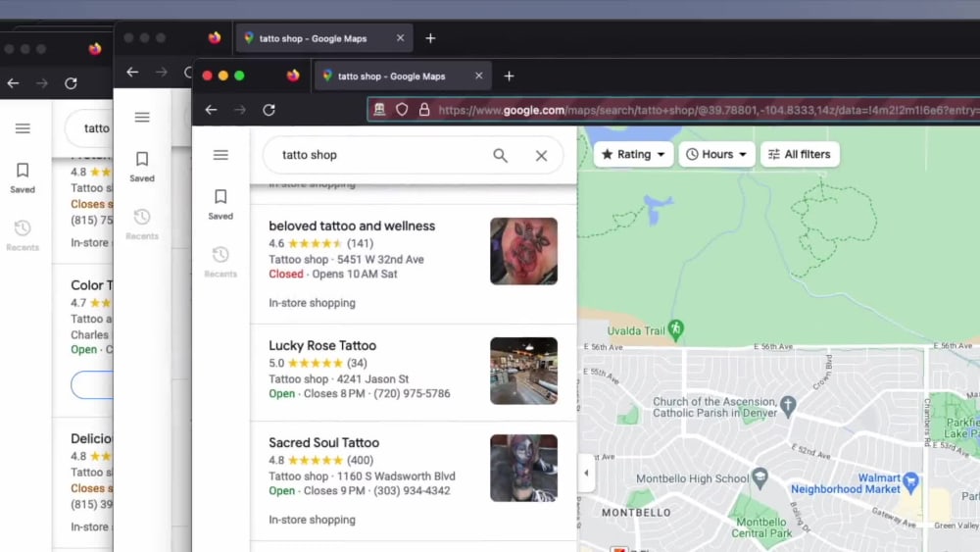This screenshot has height=552, width=980.
Task: Close the tab in the middle browser window
Action: tap(401, 38)
